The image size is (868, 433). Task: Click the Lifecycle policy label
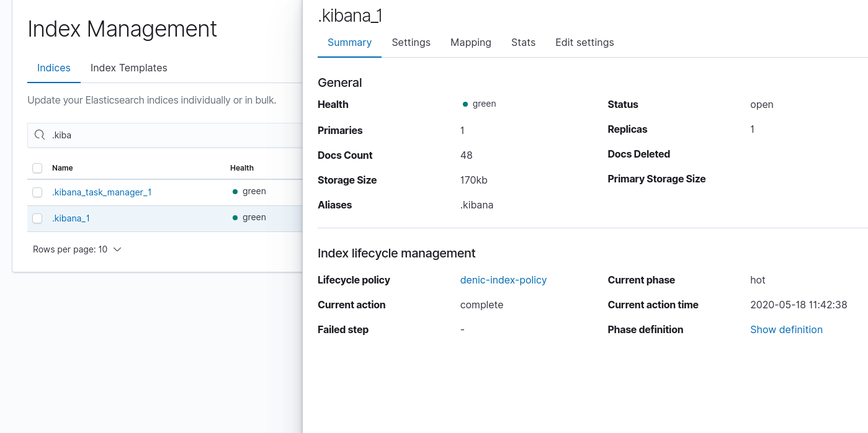[x=354, y=280]
